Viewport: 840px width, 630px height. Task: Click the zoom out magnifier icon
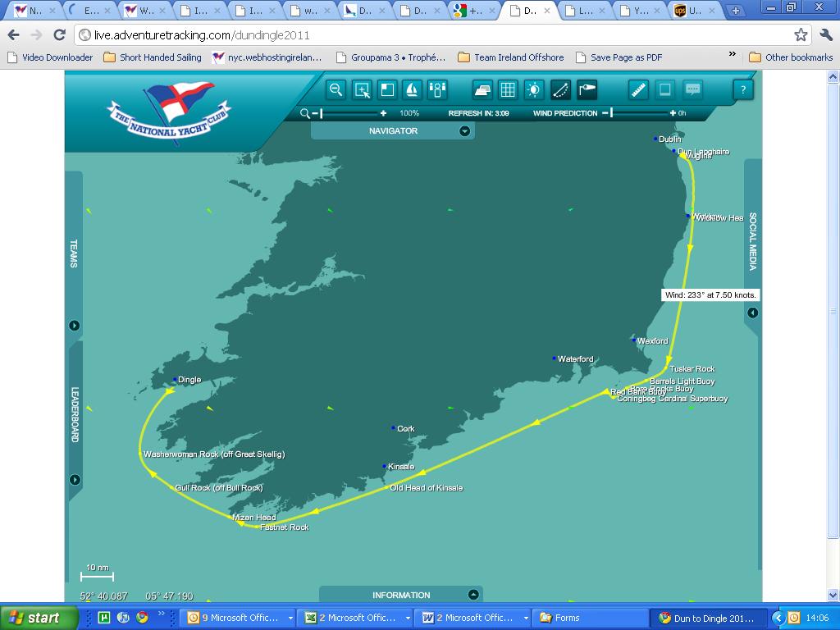336,89
